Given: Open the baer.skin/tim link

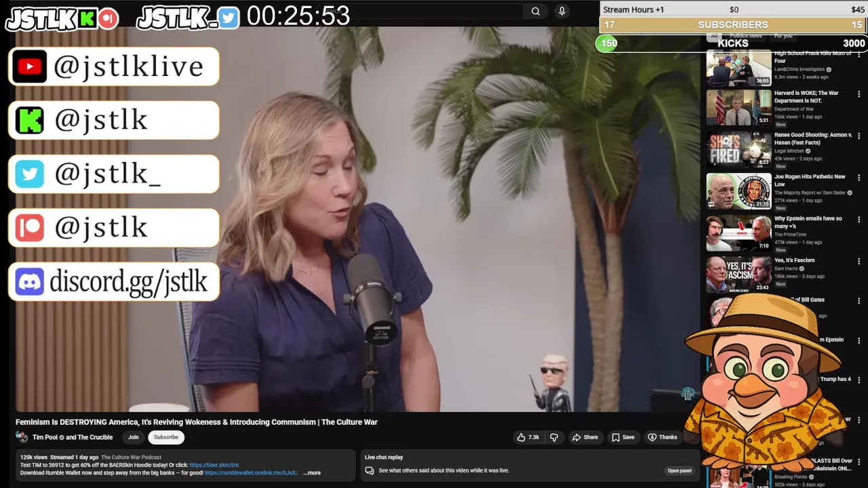Looking at the screenshot, I should pos(214,465).
